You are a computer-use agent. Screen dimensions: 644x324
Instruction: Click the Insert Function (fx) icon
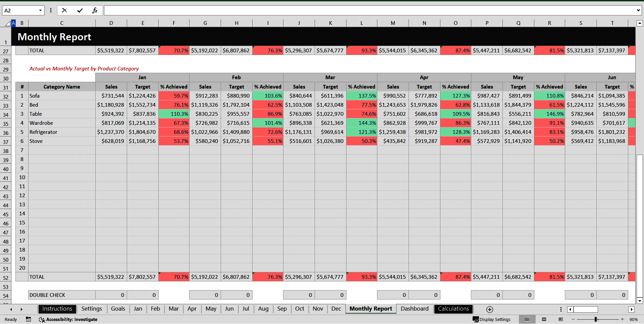click(95, 10)
